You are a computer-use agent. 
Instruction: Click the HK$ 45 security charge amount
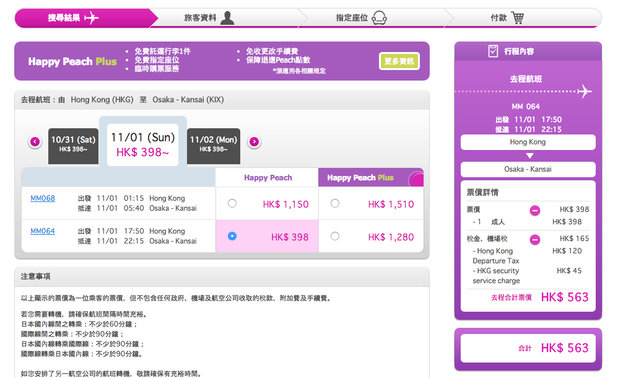click(x=569, y=270)
